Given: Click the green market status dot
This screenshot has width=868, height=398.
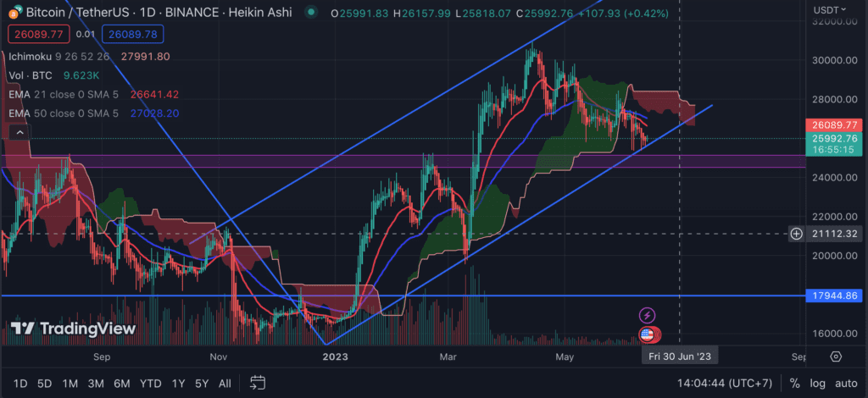Looking at the screenshot, I should pos(312,12).
